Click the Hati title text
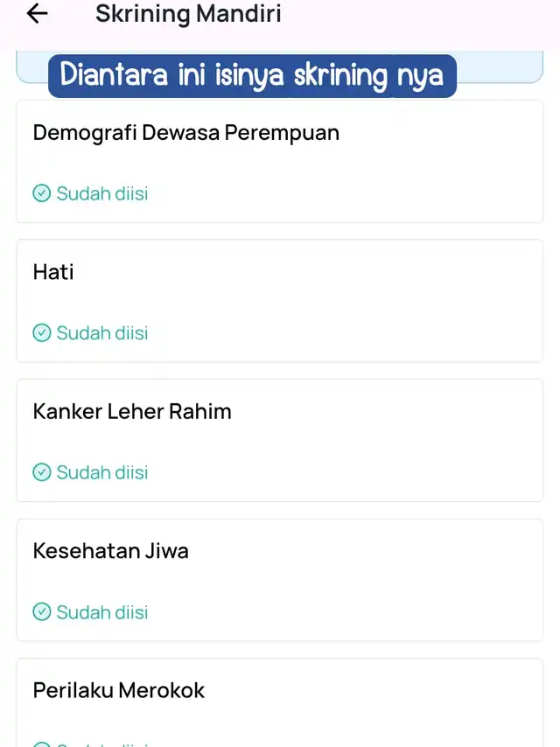The image size is (560, 747). 53,273
